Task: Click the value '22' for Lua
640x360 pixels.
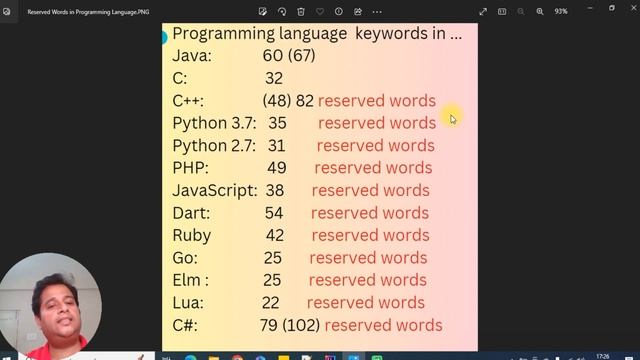Action: (x=271, y=303)
